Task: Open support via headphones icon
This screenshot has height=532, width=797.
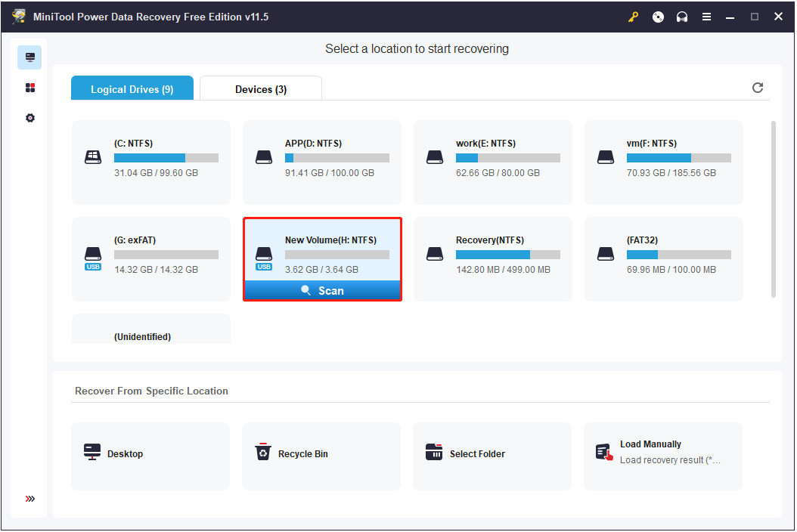Action: coord(682,17)
